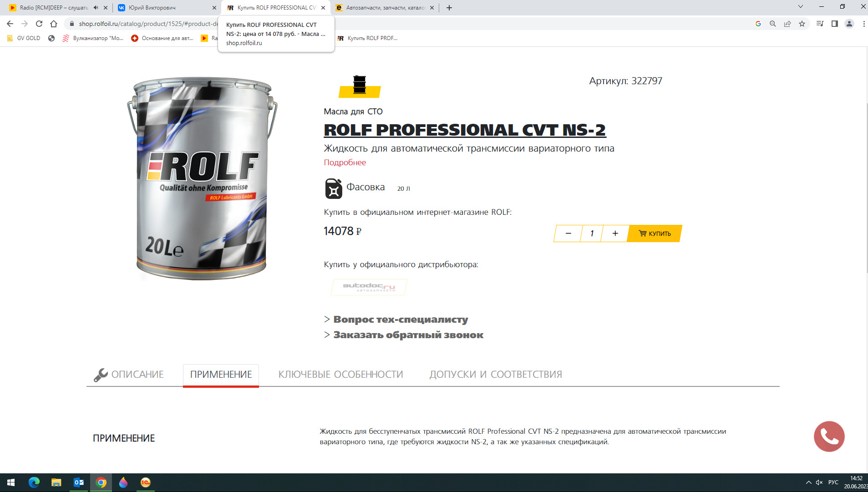The image size is (868, 492).
Task: Click the red phone callback button
Action: click(829, 436)
